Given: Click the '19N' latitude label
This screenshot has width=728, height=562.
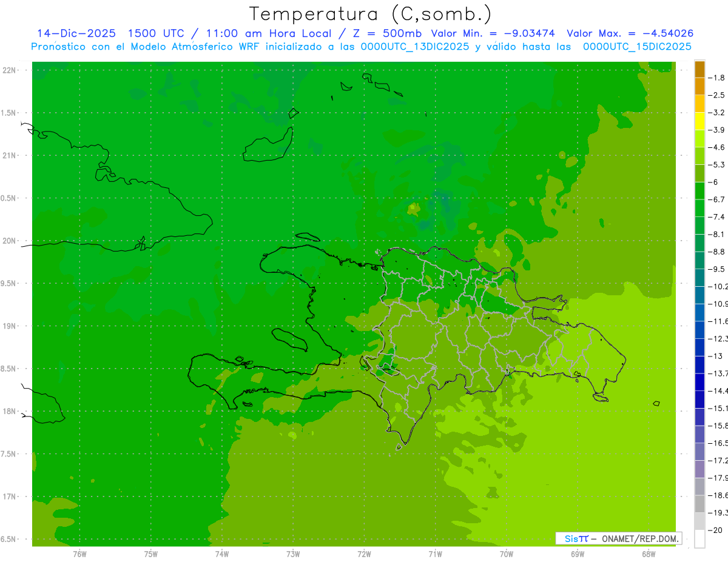Looking at the screenshot, I should (9, 326).
